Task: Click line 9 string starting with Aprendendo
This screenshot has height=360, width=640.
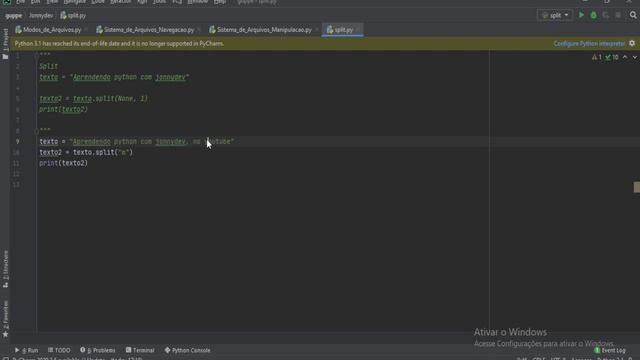Action: [151, 142]
